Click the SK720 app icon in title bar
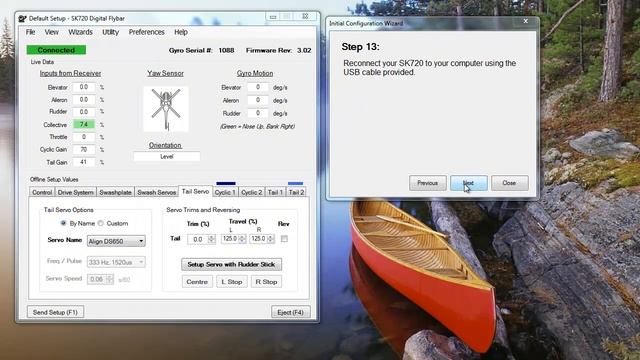Image resolution: width=640 pixels, height=360 pixels. pos(22,18)
